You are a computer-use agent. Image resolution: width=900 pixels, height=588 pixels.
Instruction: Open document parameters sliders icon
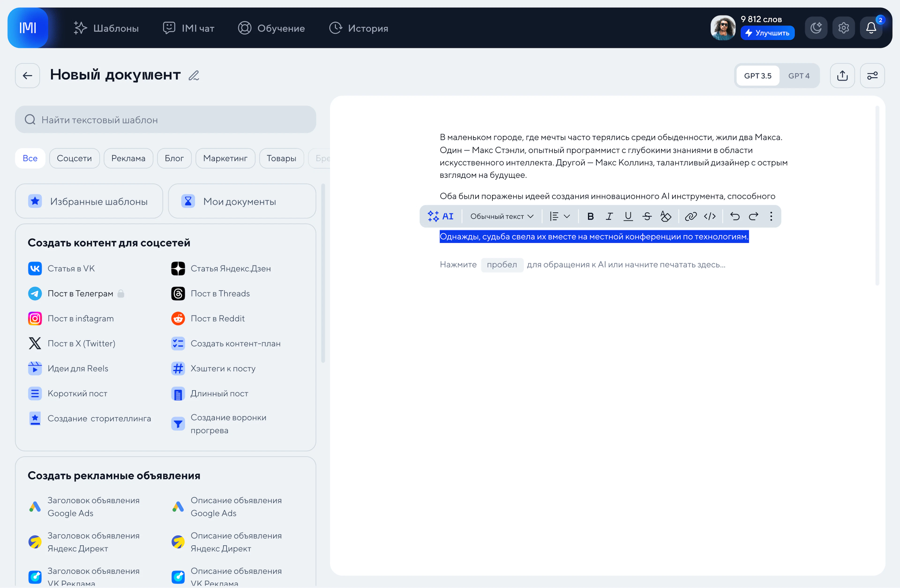coord(872,76)
